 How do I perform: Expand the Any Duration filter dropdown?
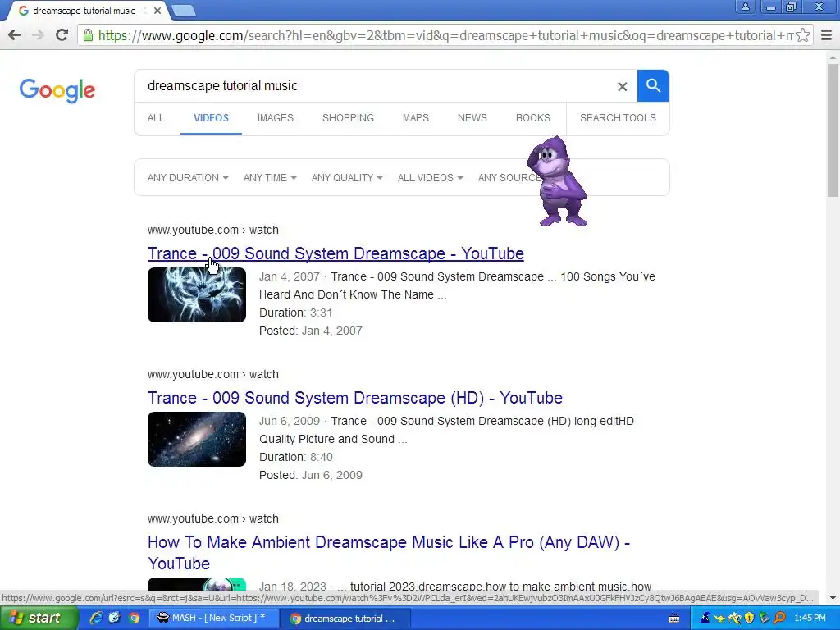[x=188, y=177]
